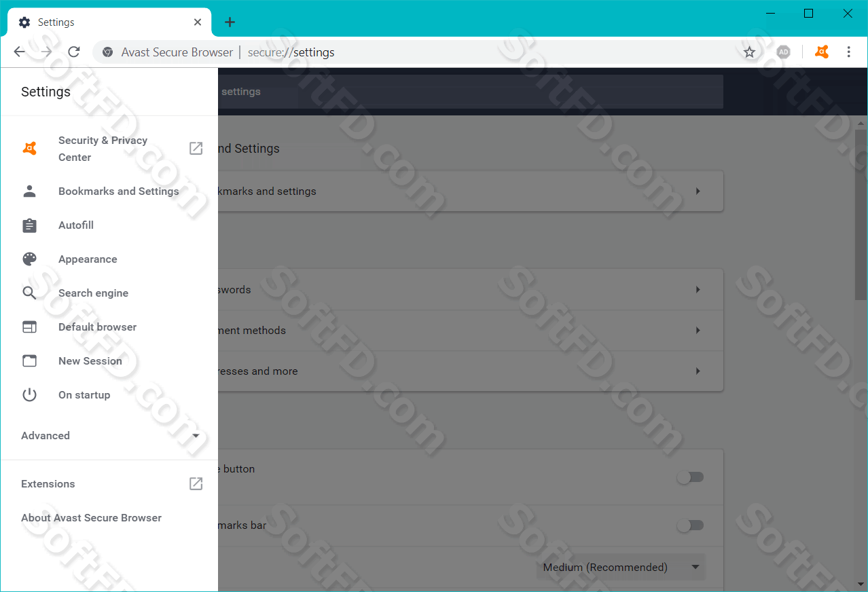868x592 pixels.
Task: Click the person icon for Bookmarks and Settings
Action: 29,191
